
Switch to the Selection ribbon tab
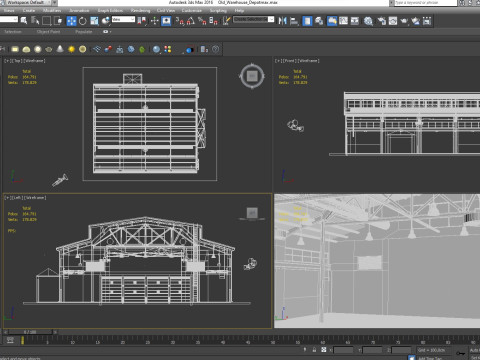click(x=13, y=32)
